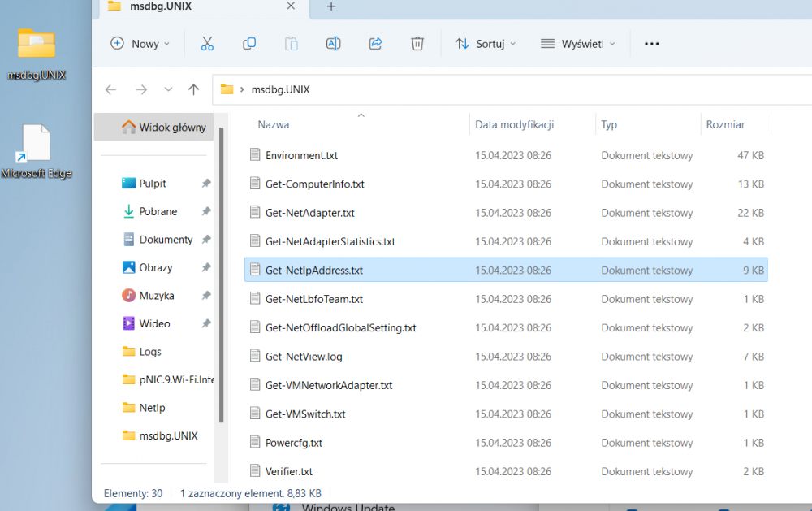The image size is (812, 511).
Task: Click the Rename icon in toolbar
Action: coord(333,44)
